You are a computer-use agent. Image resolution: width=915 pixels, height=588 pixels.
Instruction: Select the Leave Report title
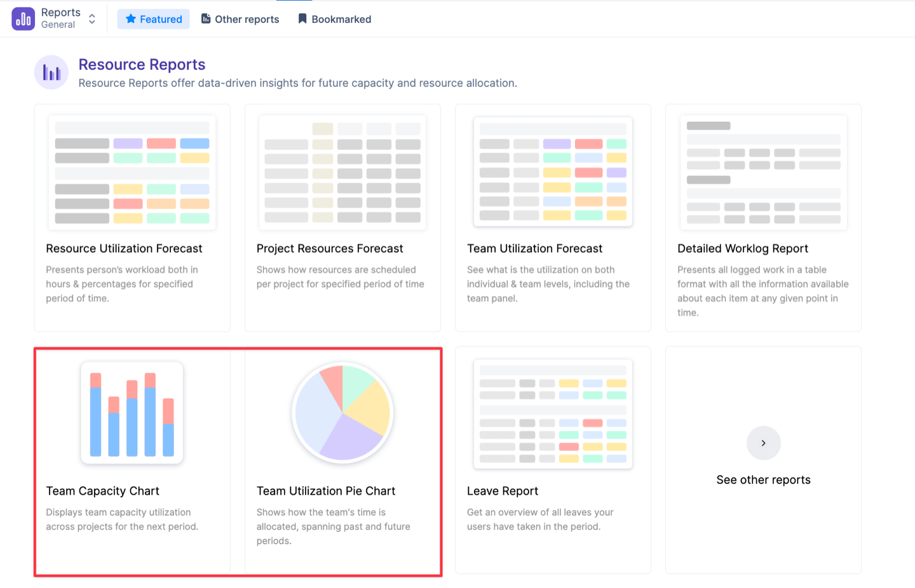(503, 491)
